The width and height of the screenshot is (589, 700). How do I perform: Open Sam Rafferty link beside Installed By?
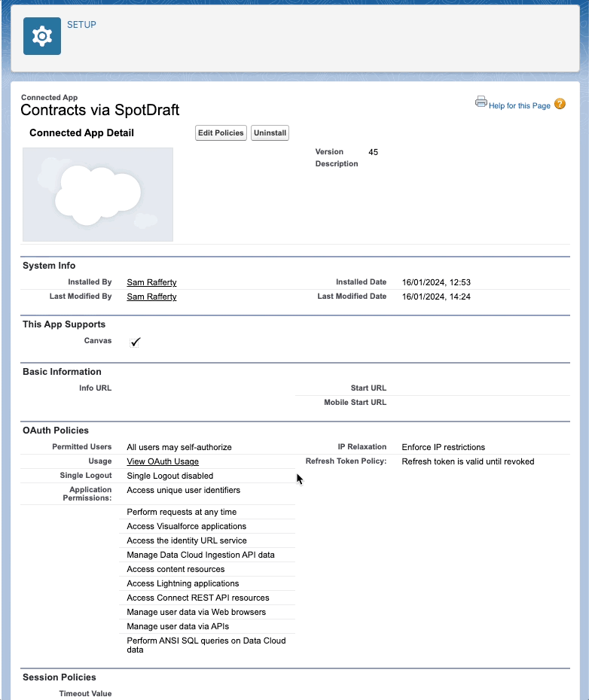coord(151,282)
